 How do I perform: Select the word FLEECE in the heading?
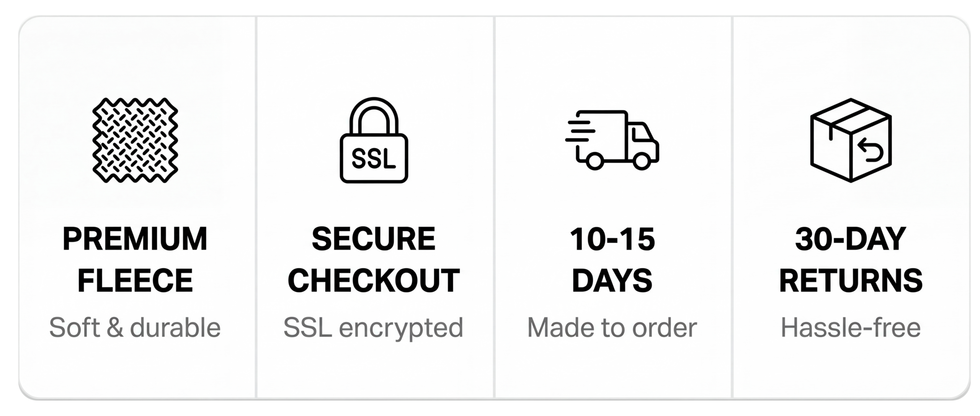tap(135, 280)
